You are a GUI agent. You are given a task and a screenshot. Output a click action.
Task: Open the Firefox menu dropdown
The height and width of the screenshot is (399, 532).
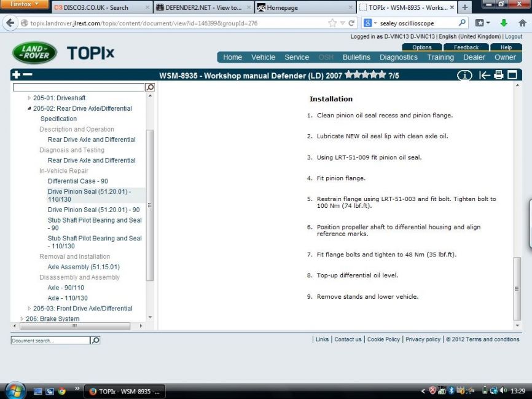[24, 4]
